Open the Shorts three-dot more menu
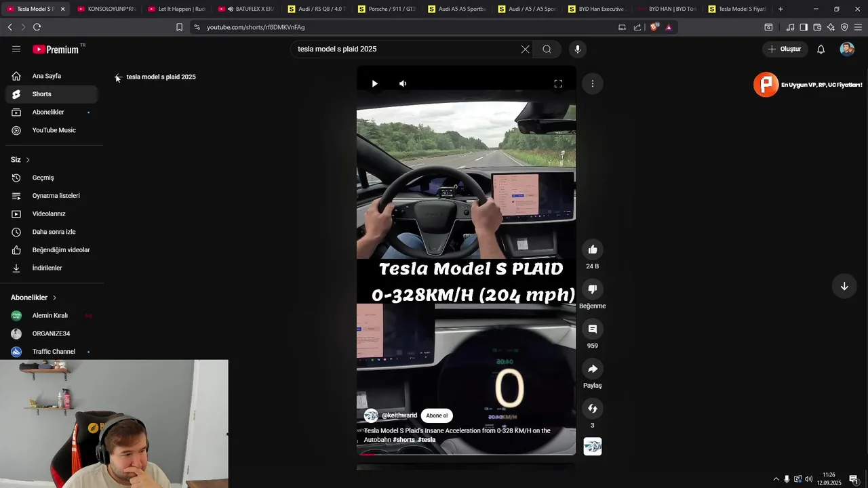The width and height of the screenshot is (868, 488). click(x=592, y=83)
